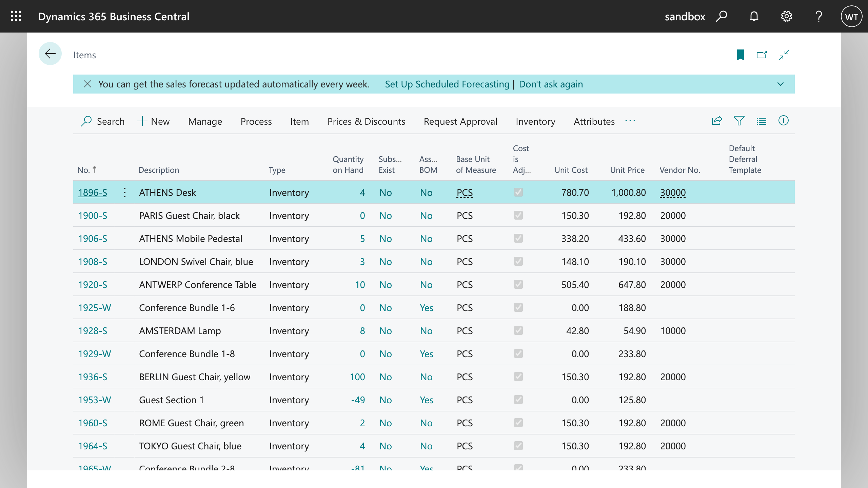Toggle Cost is Adjusted for TOKYO Guest Chair
The height and width of the screenshot is (488, 868).
click(518, 446)
